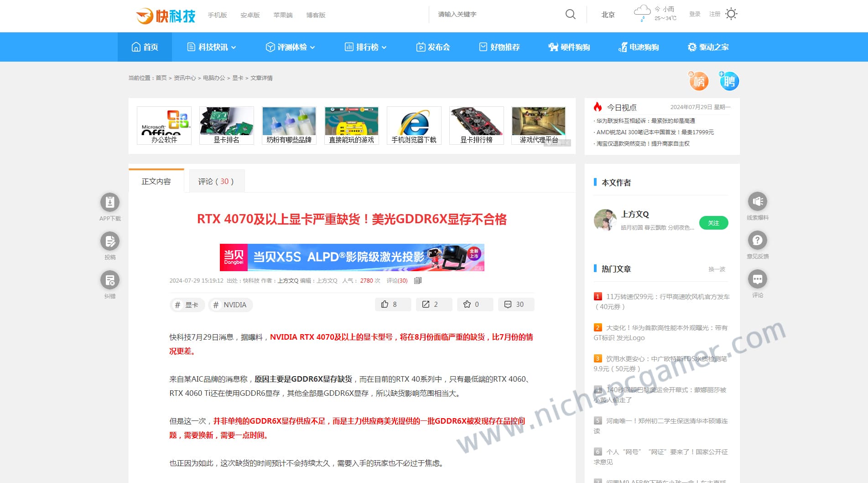The height and width of the screenshot is (483, 868).
Task: Open hot article 大变化！华为首款高性能本
Action: (x=661, y=333)
